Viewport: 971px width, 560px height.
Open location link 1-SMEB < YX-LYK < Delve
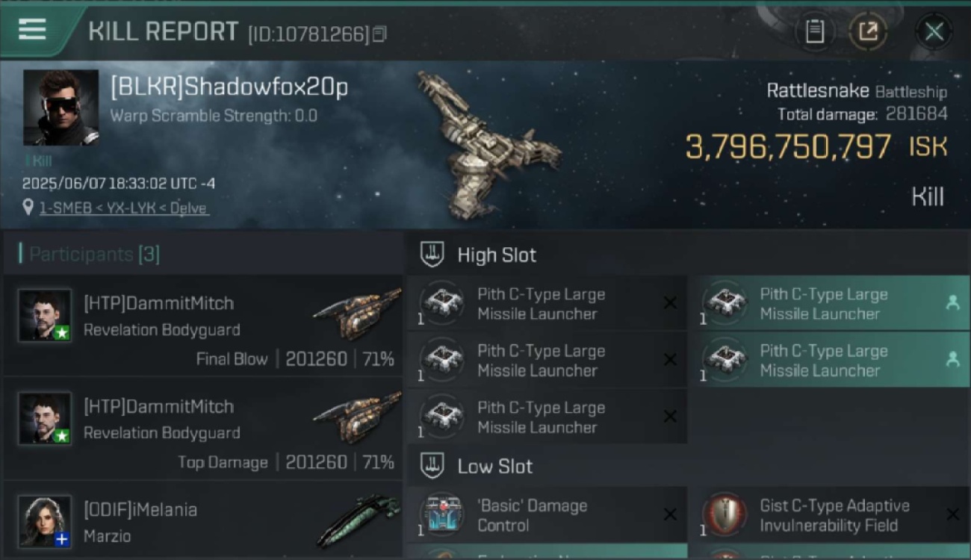pos(123,208)
